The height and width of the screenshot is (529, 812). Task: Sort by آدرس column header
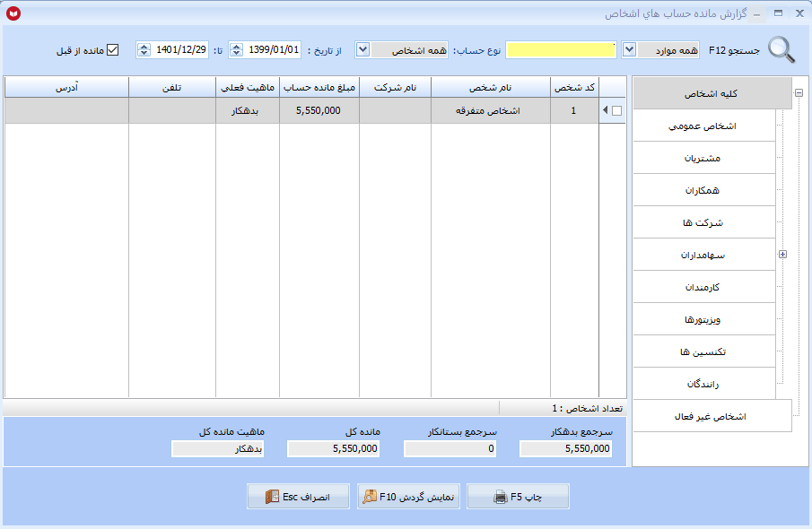click(66, 88)
